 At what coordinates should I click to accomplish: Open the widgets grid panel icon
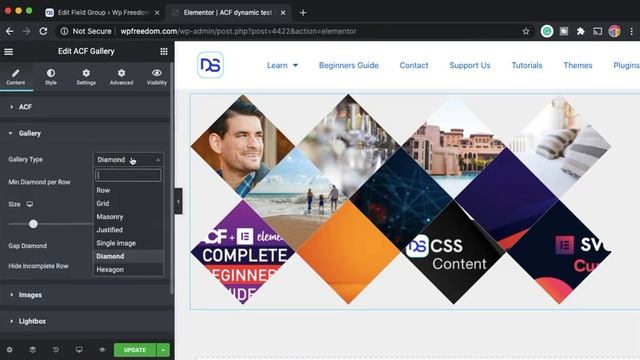[x=164, y=51]
